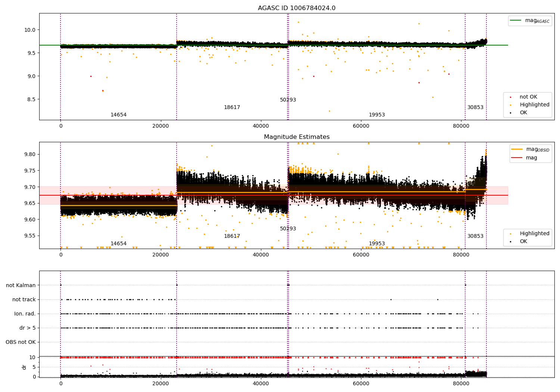Click y-axis tick label "9.65"

point(30,203)
